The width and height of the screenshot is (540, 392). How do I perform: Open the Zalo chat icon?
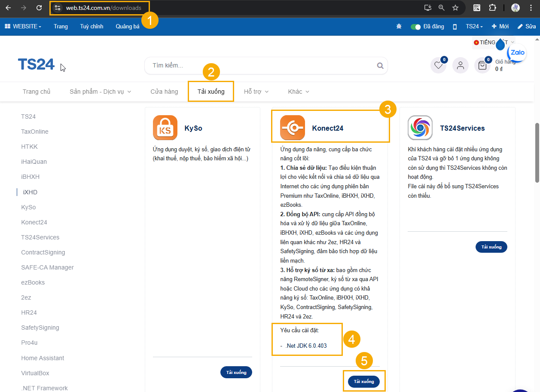(517, 52)
